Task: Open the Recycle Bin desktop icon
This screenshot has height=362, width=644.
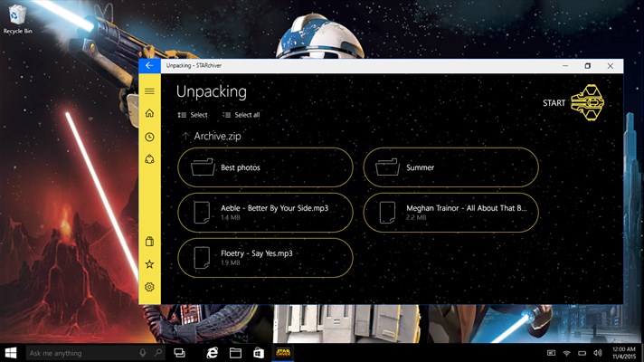Action: [17, 19]
